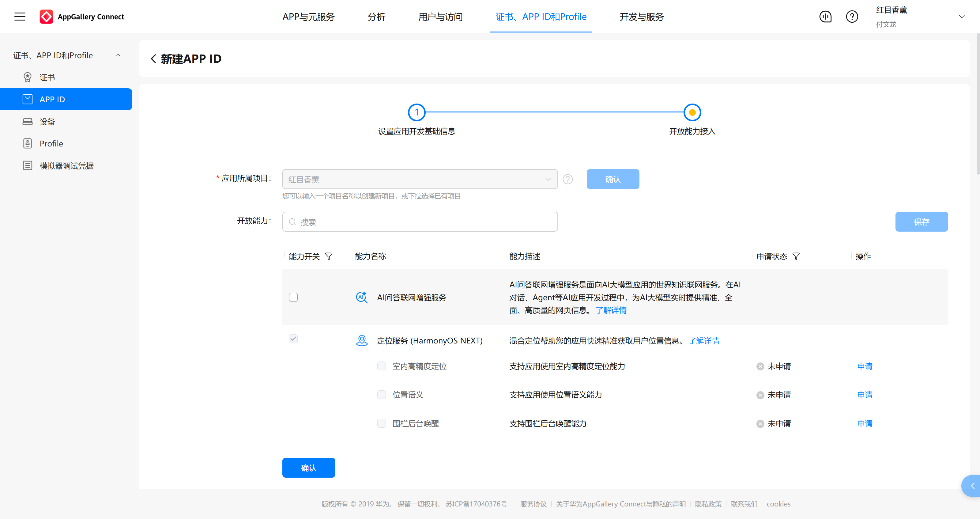Click the AI问答联网增强服务 icon
Image resolution: width=980 pixels, height=519 pixels.
pyautogui.click(x=362, y=297)
